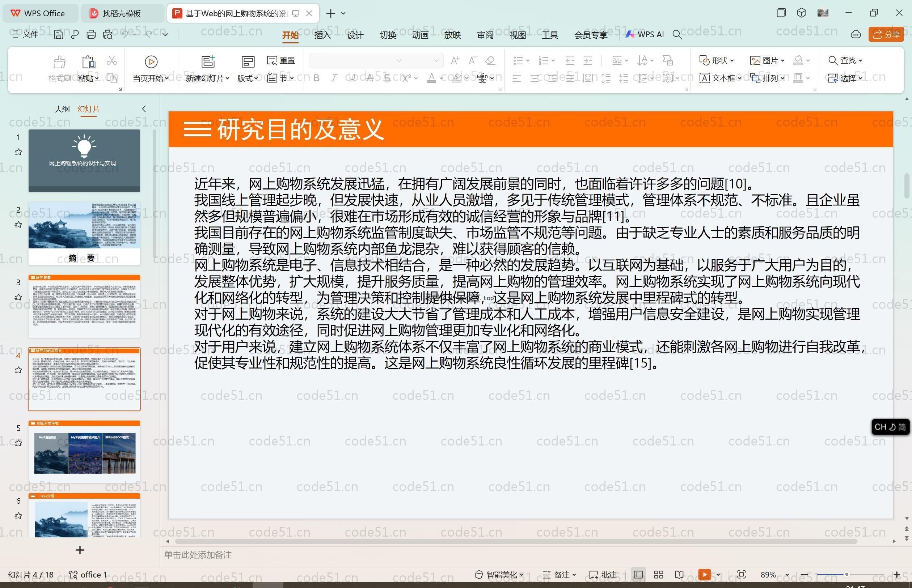The width and height of the screenshot is (912, 588).
Task: Toggle star marker beside slide 1
Action: tap(18, 152)
